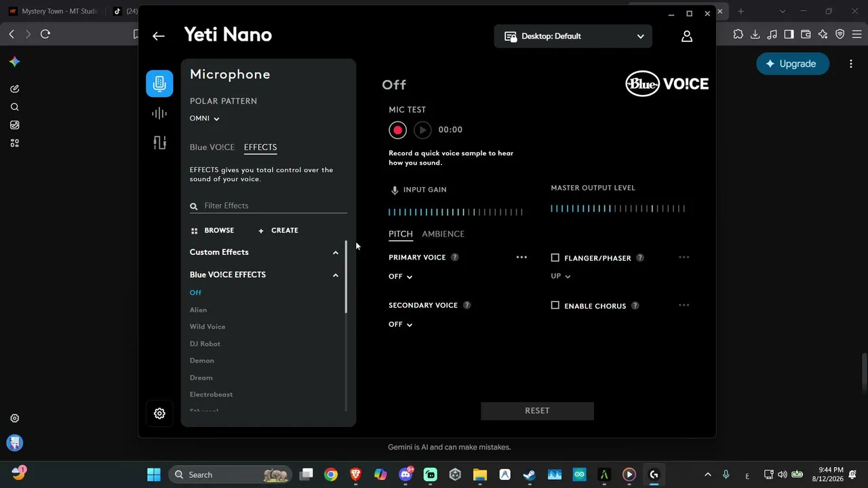This screenshot has height=488, width=868.
Task: Select the Demon voice effect
Action: [202, 361]
